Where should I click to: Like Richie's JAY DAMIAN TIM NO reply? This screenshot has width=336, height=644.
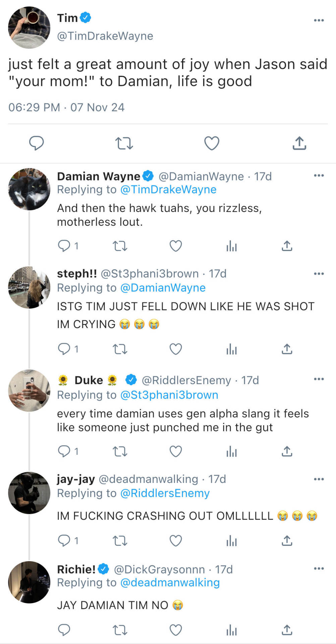tap(175, 630)
